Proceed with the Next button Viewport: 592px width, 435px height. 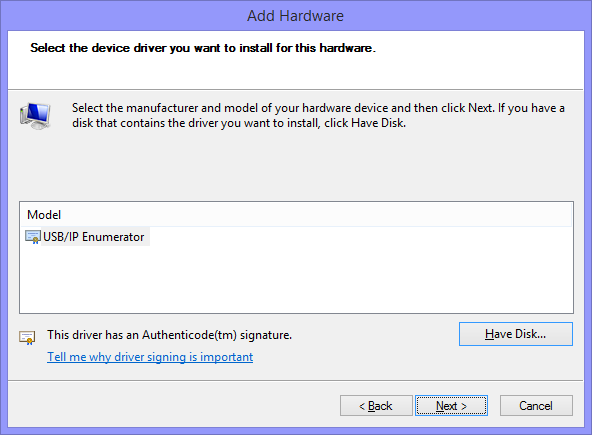(x=451, y=406)
